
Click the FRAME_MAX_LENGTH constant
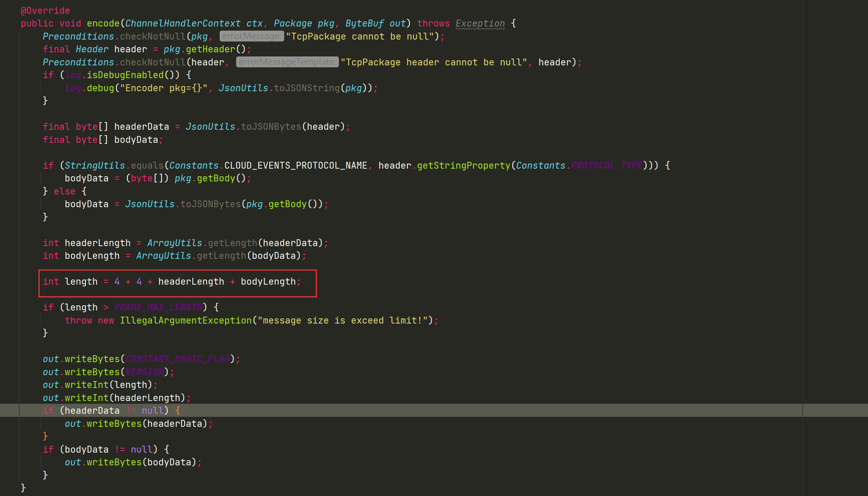(158, 307)
